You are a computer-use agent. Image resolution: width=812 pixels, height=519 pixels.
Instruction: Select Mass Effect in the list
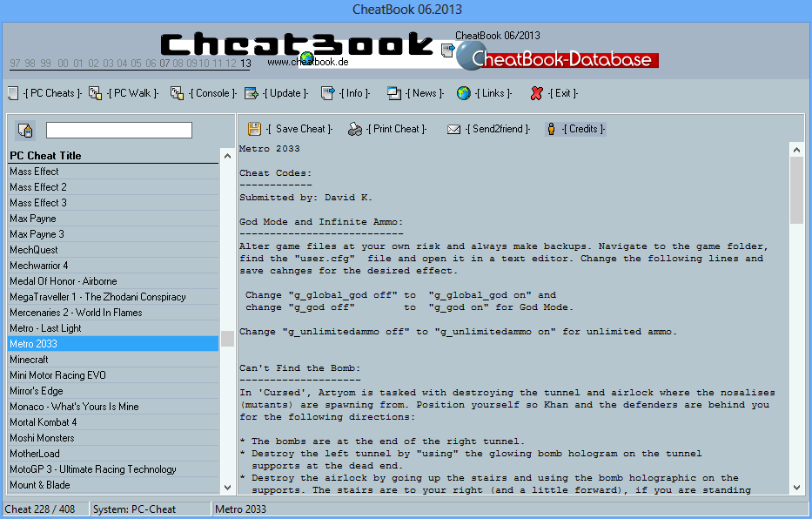[113, 172]
